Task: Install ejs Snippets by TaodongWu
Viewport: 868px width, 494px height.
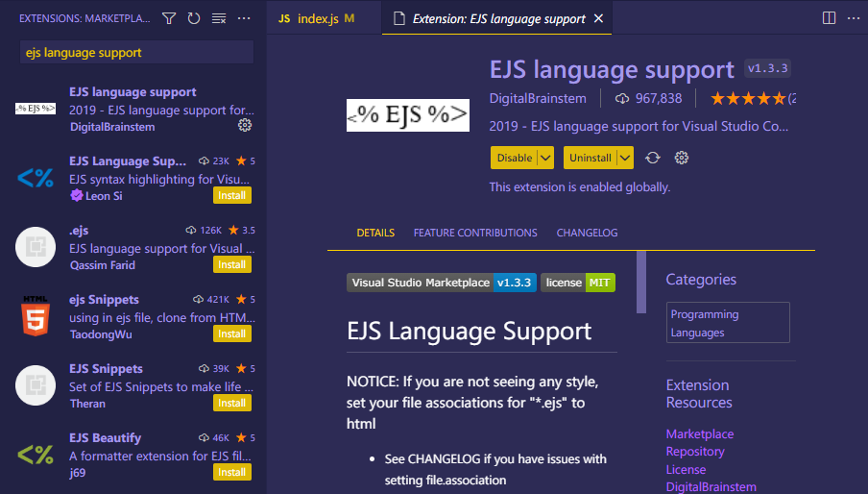Action: point(232,333)
